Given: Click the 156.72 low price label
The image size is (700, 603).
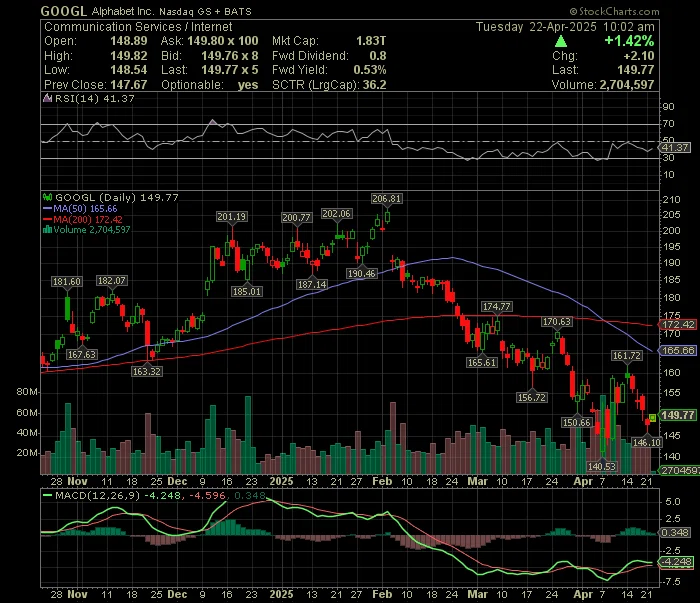Looking at the screenshot, I should 532,397.
